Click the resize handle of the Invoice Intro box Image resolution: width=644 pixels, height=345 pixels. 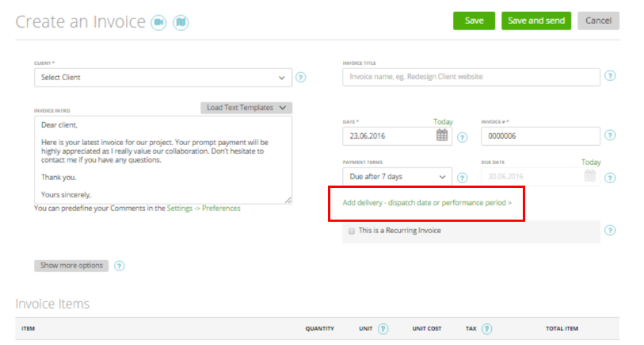[x=288, y=200]
